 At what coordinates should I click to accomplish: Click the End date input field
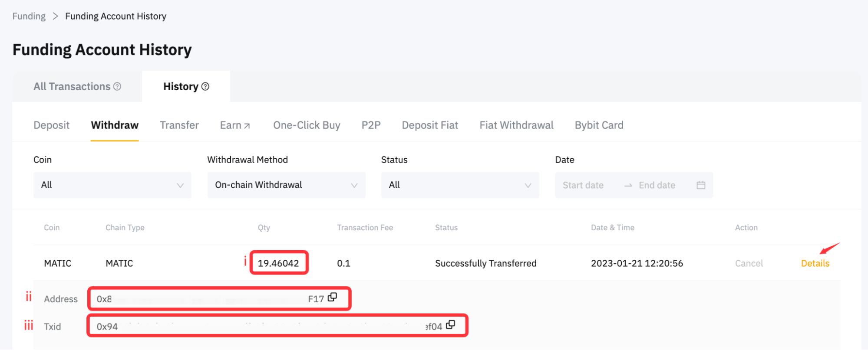657,185
